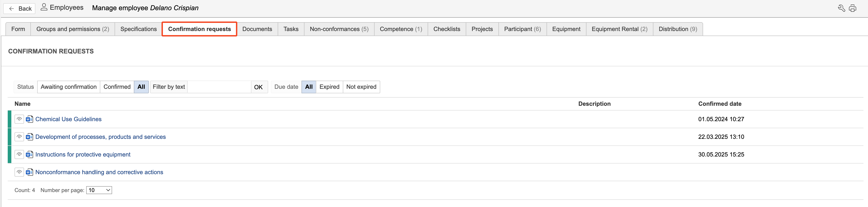Filter status by Awaiting confirmation
This screenshot has height=207, width=868.
pyautogui.click(x=69, y=87)
